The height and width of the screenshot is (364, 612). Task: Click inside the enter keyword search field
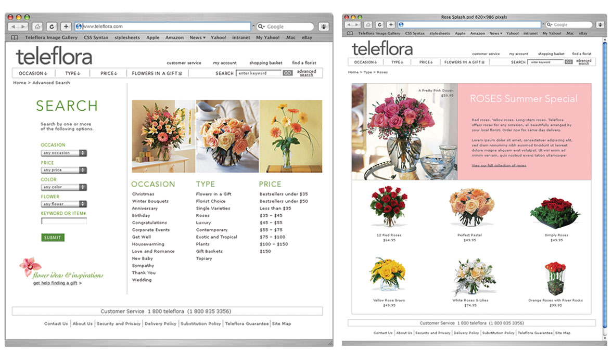click(x=259, y=73)
